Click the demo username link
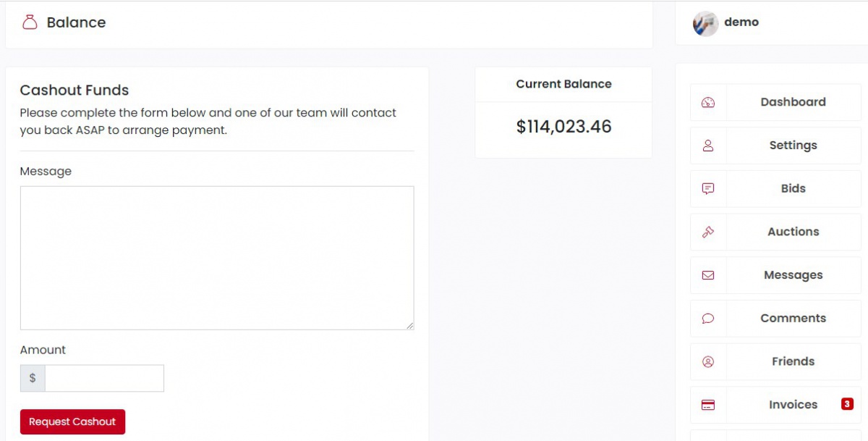The image size is (868, 441). tap(741, 22)
